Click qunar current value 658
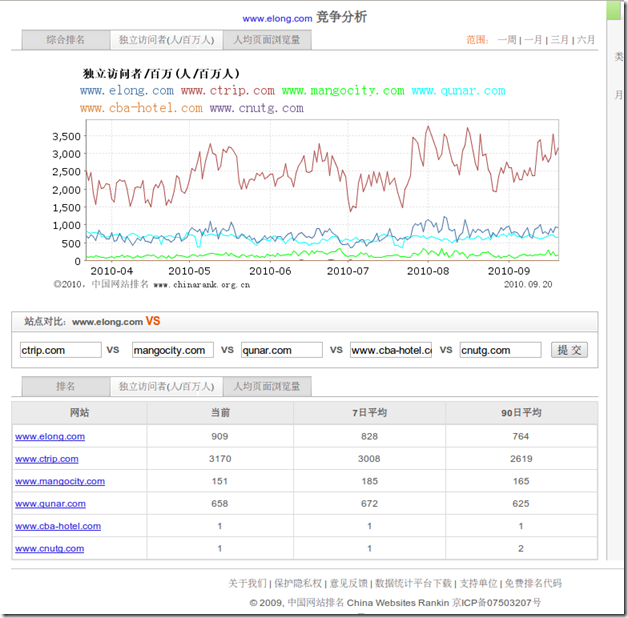 point(220,503)
